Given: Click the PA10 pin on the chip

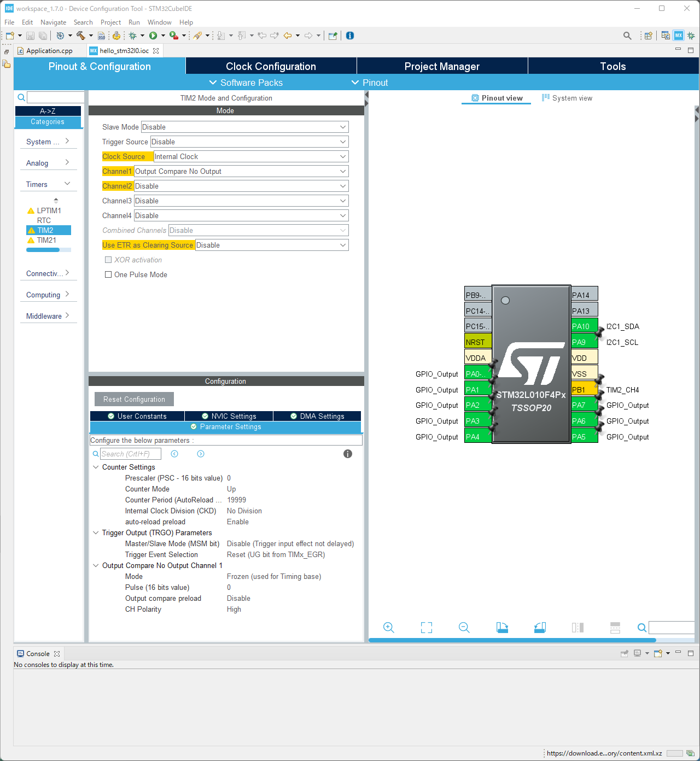Looking at the screenshot, I should pos(585,326).
